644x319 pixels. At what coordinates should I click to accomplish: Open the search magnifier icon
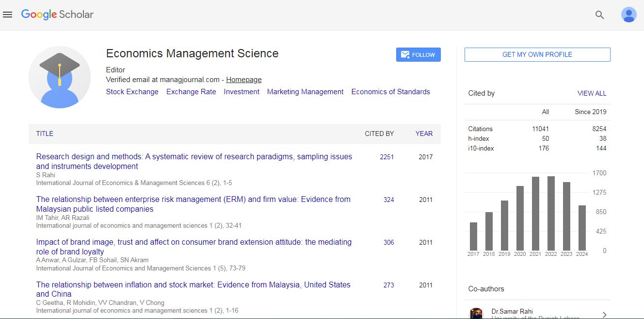tap(599, 15)
